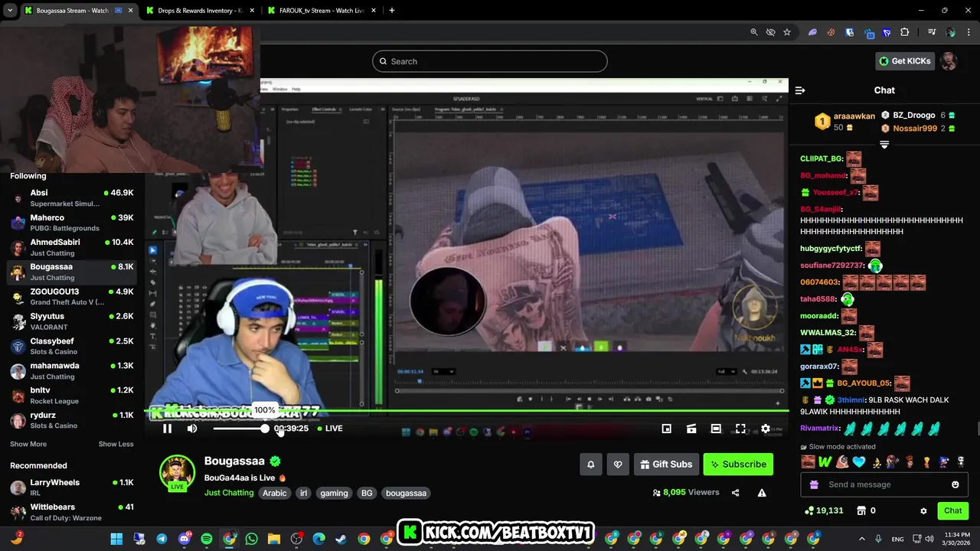
Task: Open the channel points balance 19,131
Action: [823, 510]
